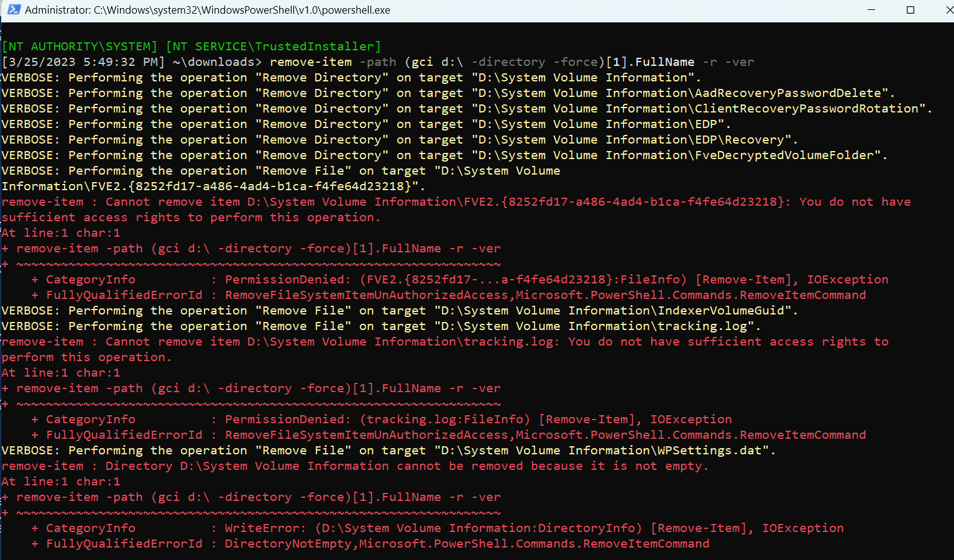
Task: Minimize the PowerShell window
Action: pyautogui.click(x=871, y=10)
